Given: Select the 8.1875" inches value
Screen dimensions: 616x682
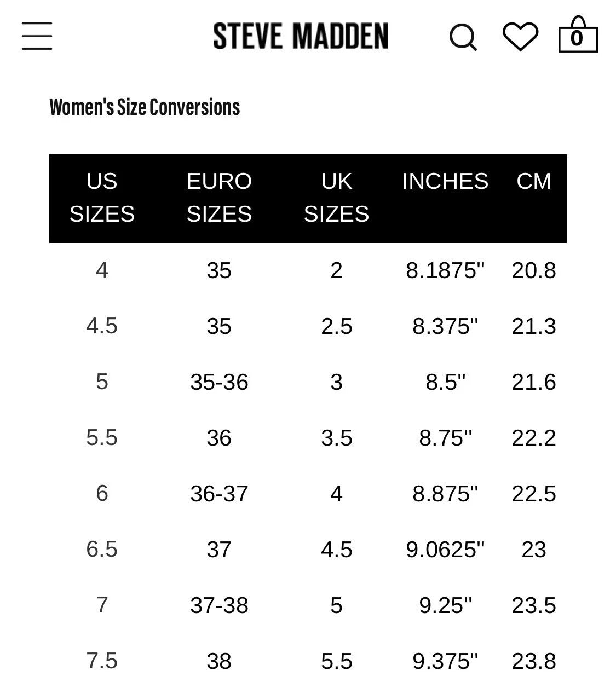Looking at the screenshot, I should click(445, 270).
